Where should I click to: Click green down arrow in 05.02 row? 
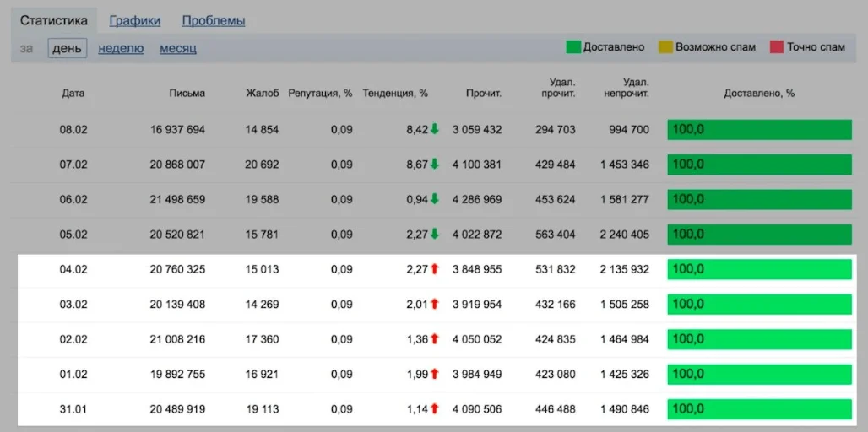(435, 235)
